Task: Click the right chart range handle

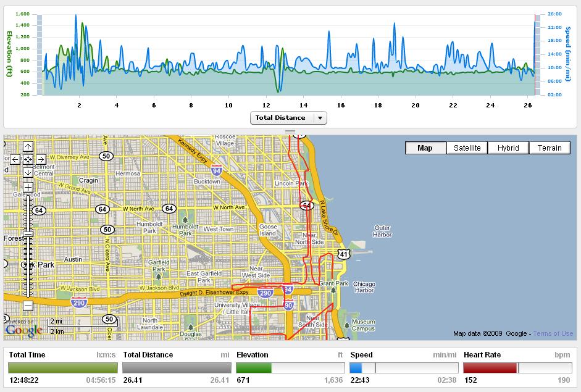Action: tap(537, 54)
